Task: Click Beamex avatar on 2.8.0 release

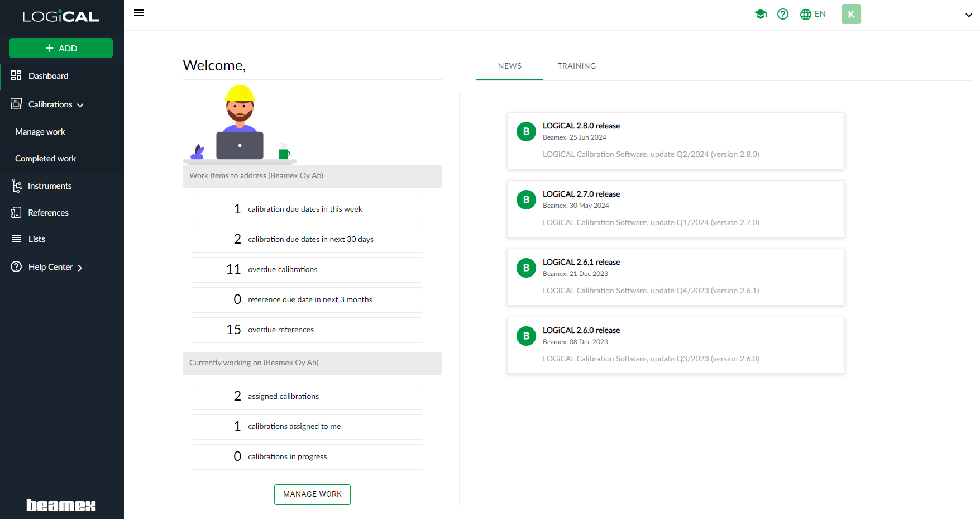Action: point(526,132)
